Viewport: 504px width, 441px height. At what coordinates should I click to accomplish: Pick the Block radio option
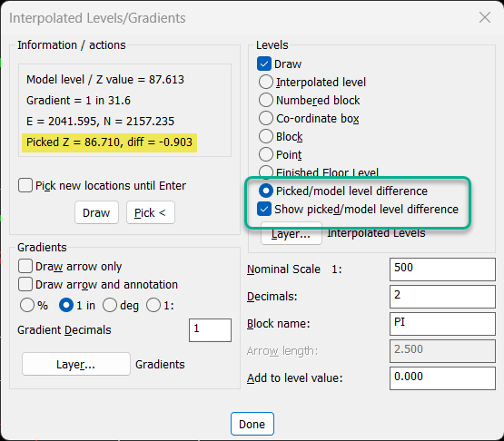(266, 136)
